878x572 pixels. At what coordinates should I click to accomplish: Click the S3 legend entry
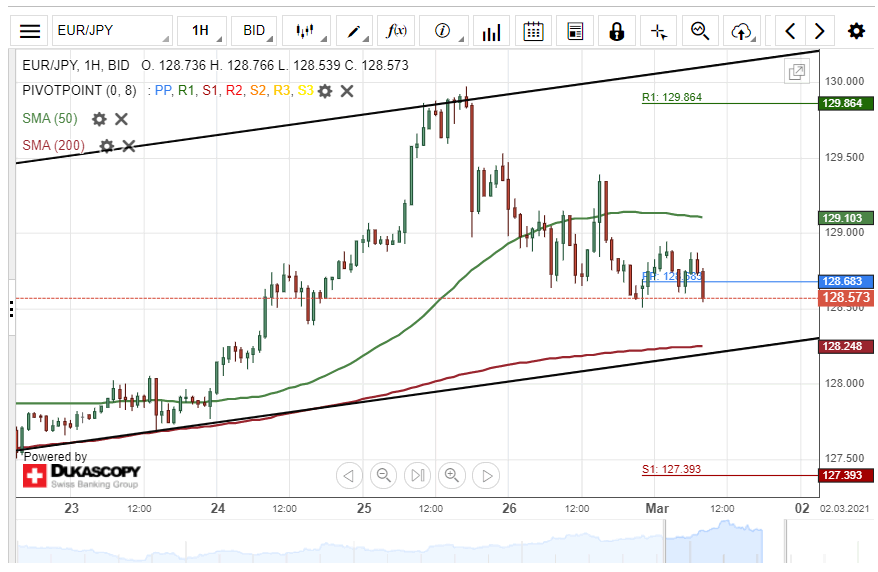(x=305, y=91)
